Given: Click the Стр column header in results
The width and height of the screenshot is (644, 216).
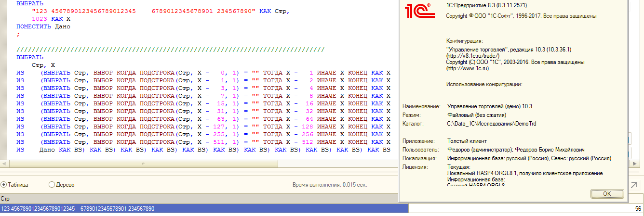Looking at the screenshot, I should [204, 198].
